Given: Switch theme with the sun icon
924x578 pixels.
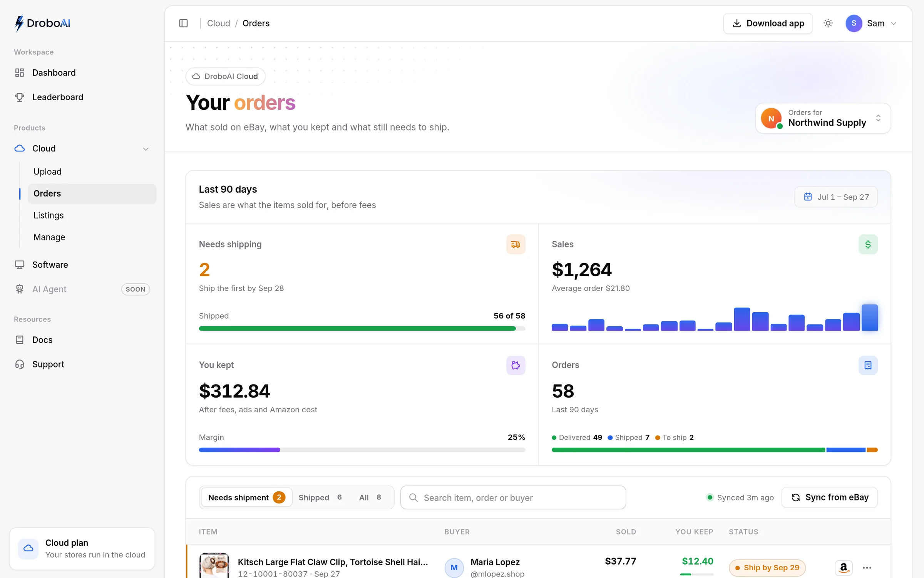Looking at the screenshot, I should tap(828, 23).
